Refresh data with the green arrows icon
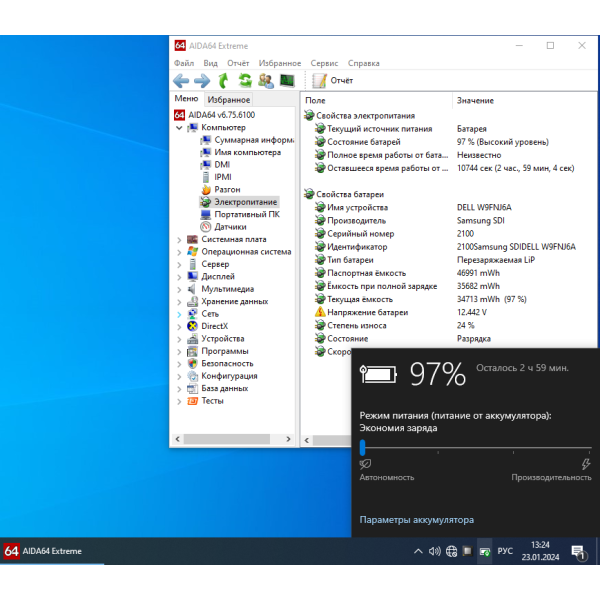 245,81
